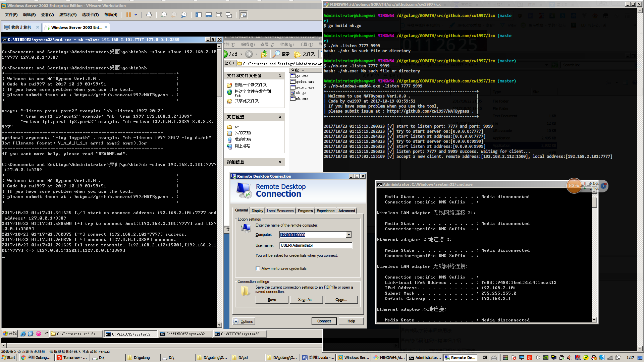Click the up-one-level folder icon in Explorer
Viewport: 644px width, 362px height.
click(x=264, y=54)
